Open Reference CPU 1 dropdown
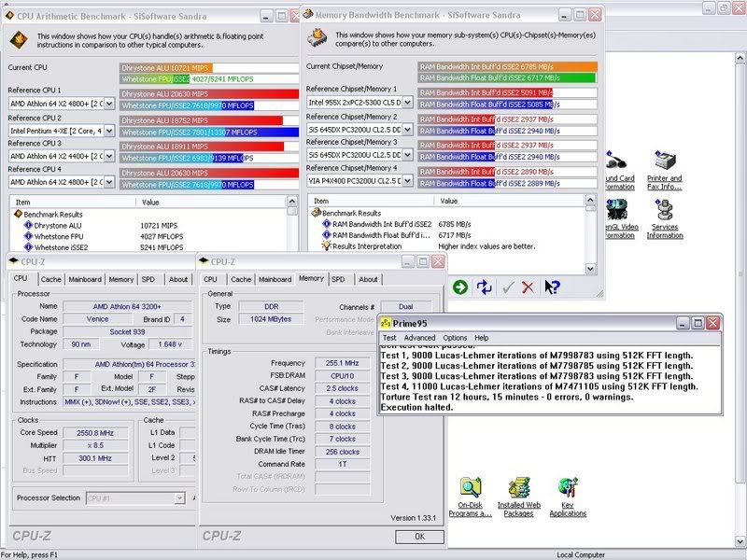 (x=109, y=104)
